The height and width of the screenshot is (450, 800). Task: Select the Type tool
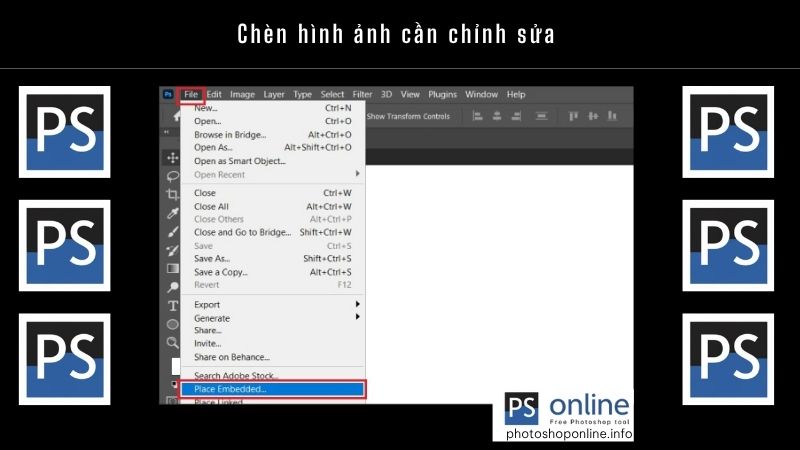point(172,306)
